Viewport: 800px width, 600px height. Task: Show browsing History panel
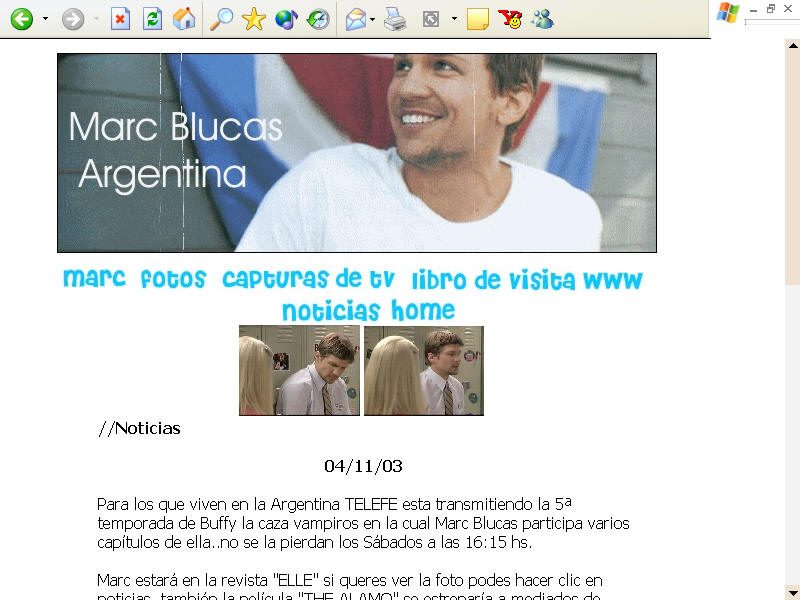[x=318, y=19]
